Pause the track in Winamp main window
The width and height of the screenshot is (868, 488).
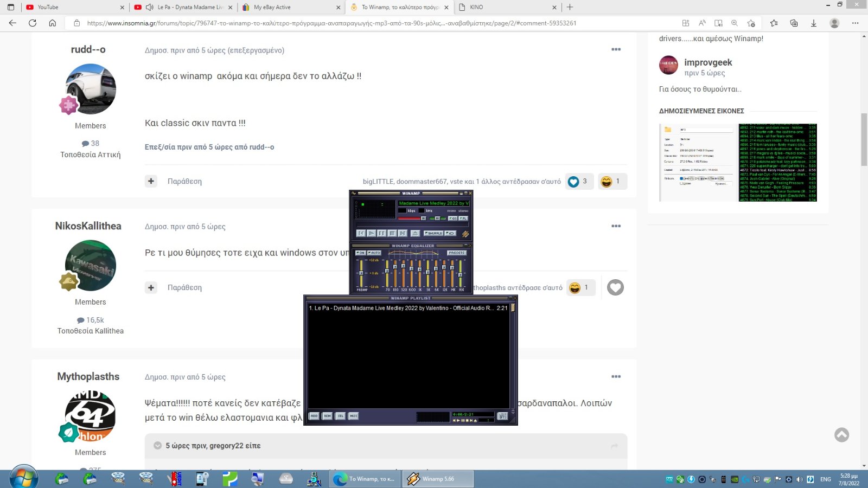pyautogui.click(x=382, y=233)
